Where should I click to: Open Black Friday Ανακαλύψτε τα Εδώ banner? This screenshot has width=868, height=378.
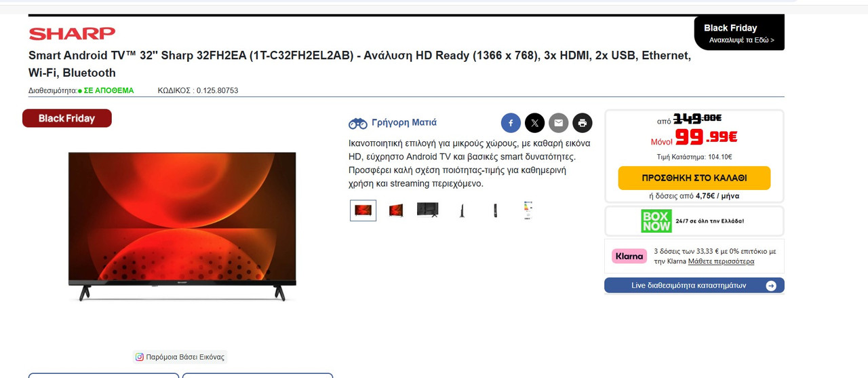740,33
